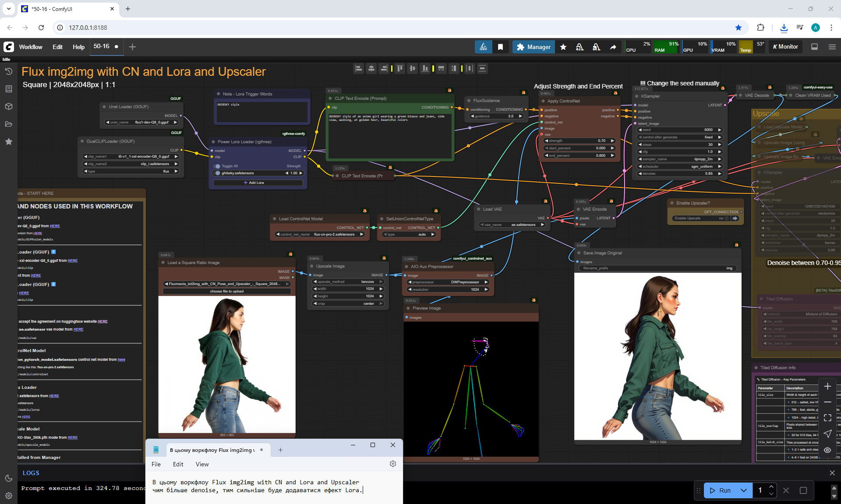This screenshot has width=841, height=504.
Task: Open the Workflow menu
Action: point(31,47)
